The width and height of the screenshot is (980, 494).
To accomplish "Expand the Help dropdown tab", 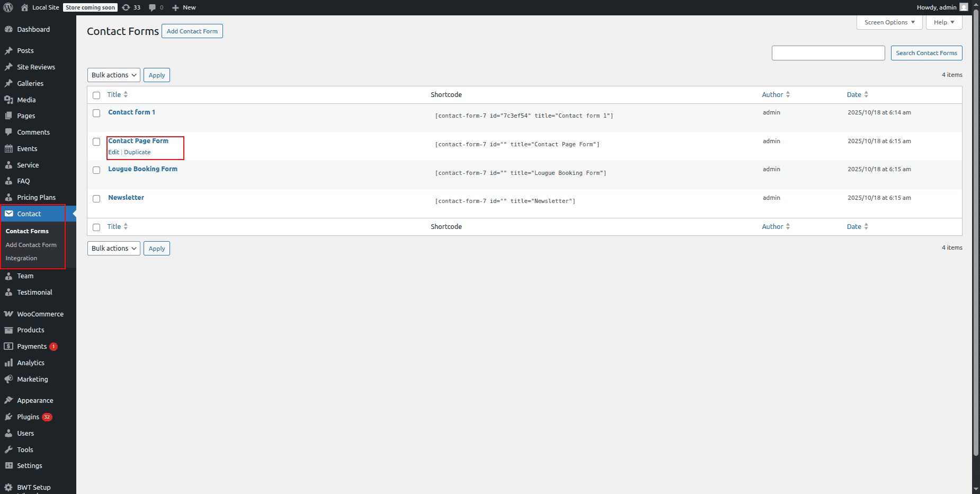I will coord(943,22).
